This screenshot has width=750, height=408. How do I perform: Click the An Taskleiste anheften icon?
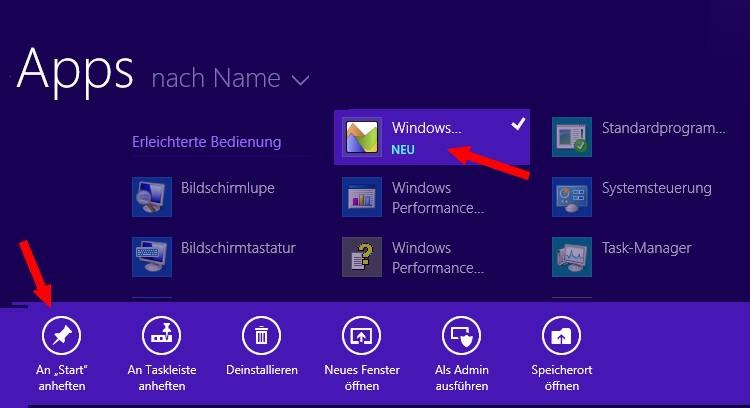(161, 336)
